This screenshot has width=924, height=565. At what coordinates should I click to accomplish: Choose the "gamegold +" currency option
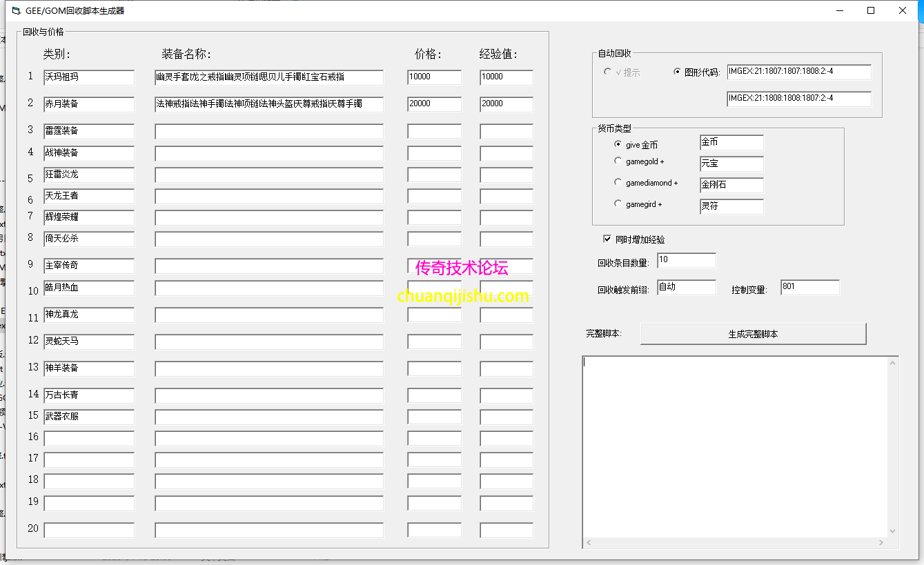click(x=617, y=161)
